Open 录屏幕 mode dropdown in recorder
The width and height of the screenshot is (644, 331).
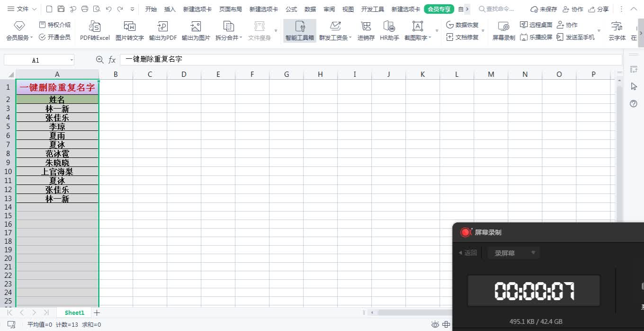pos(514,253)
